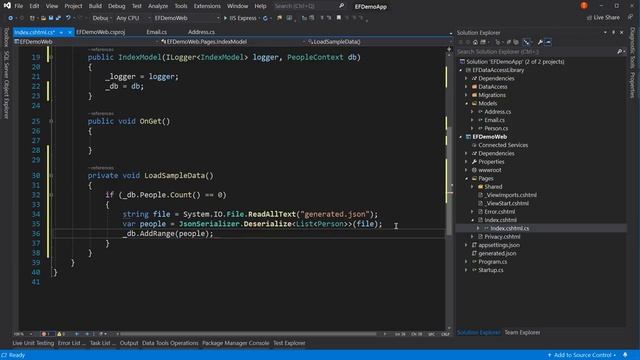Viewport: 640px width, 360px height.
Task: Click Add to Source Control
Action: pyautogui.click(x=582, y=355)
